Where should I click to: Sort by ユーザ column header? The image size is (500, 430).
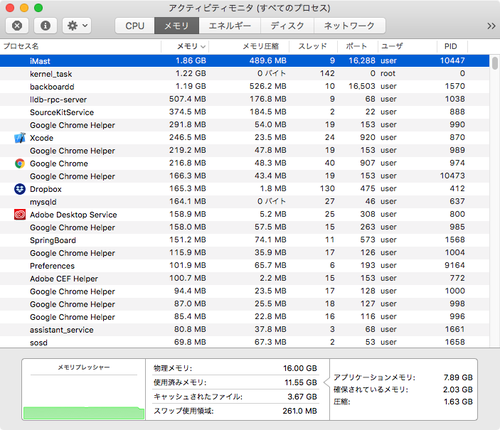407,46
